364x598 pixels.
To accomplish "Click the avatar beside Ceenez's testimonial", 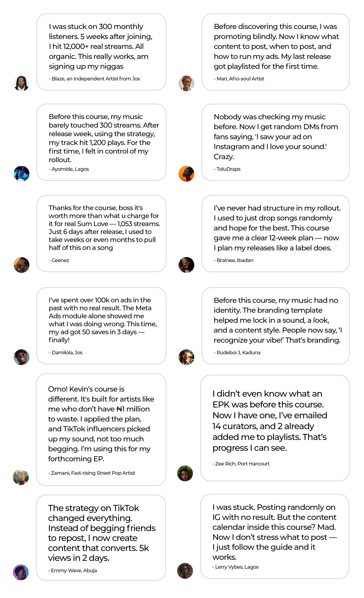I will 22,265.
